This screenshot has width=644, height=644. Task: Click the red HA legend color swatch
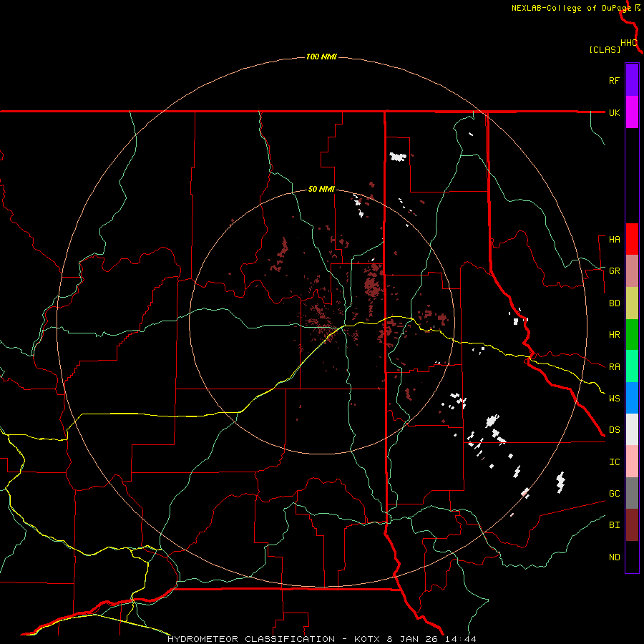point(632,239)
